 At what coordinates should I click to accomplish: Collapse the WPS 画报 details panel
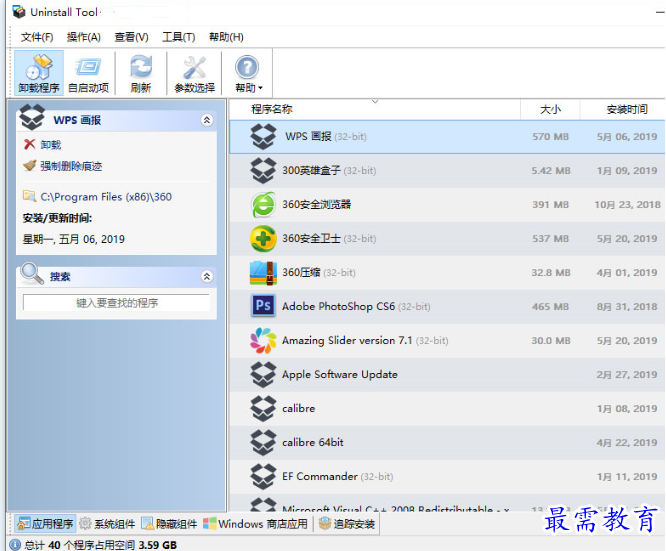click(x=207, y=120)
